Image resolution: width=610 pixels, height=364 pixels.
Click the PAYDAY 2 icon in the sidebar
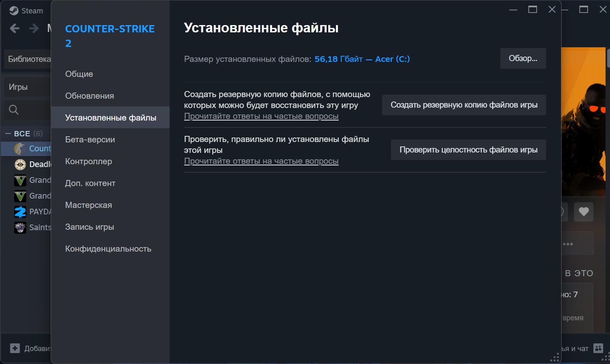[20, 212]
